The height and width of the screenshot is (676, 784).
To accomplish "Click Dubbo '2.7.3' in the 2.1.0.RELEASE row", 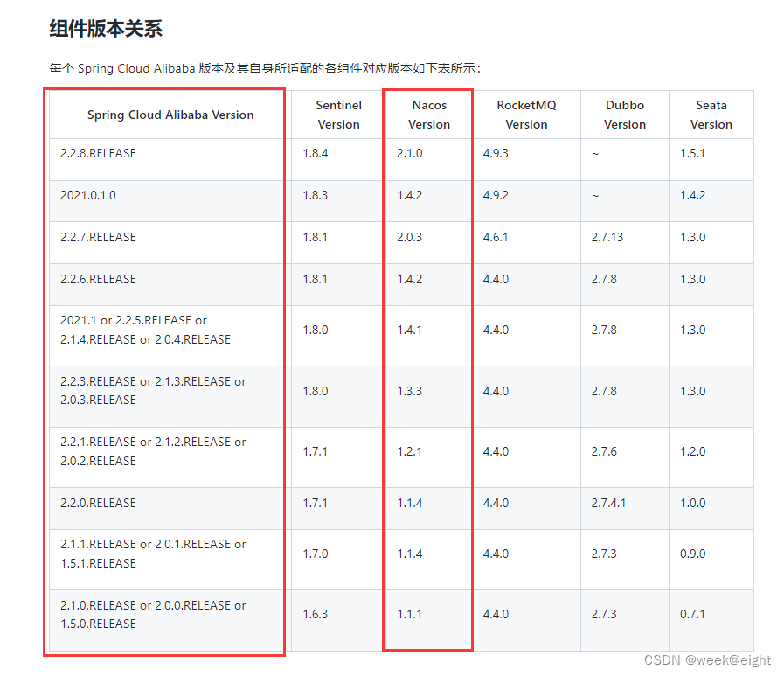I will coord(603,614).
